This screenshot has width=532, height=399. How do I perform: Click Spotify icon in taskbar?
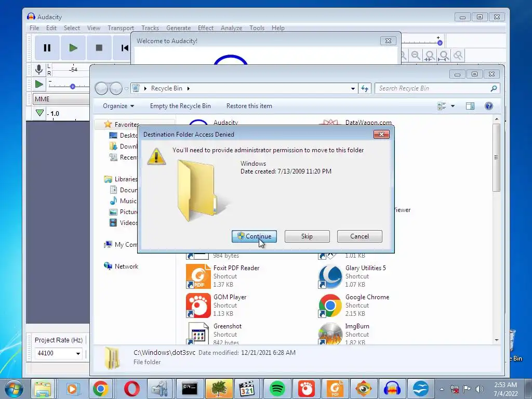tap(277, 389)
